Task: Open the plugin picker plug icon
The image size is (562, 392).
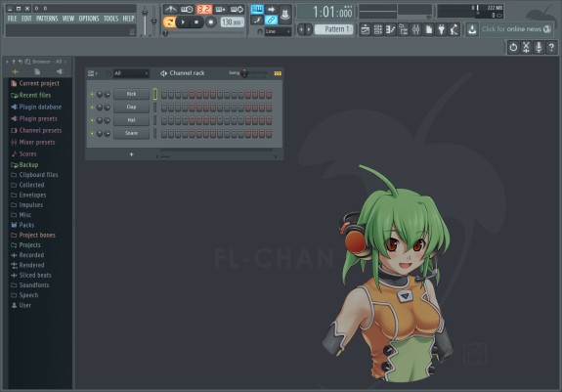Action: [x=441, y=29]
